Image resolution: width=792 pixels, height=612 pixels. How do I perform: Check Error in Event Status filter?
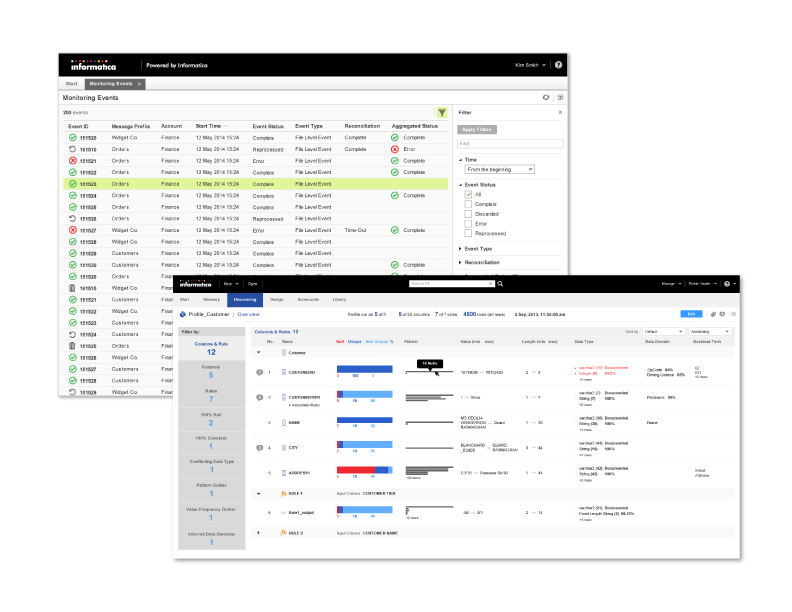[468, 224]
